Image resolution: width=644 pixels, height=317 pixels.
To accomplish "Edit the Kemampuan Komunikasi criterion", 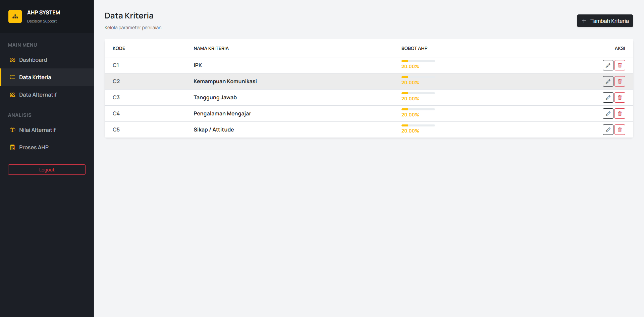I will (608, 81).
